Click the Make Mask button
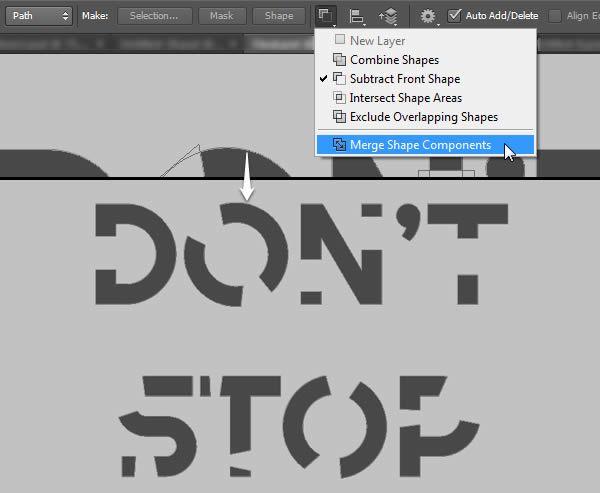The image size is (600, 493). [x=222, y=16]
